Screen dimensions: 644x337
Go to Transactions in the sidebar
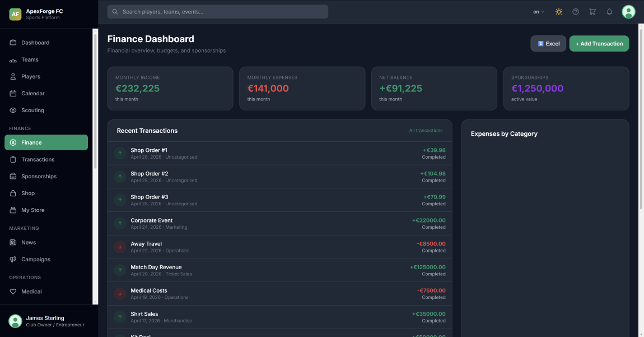tap(38, 160)
